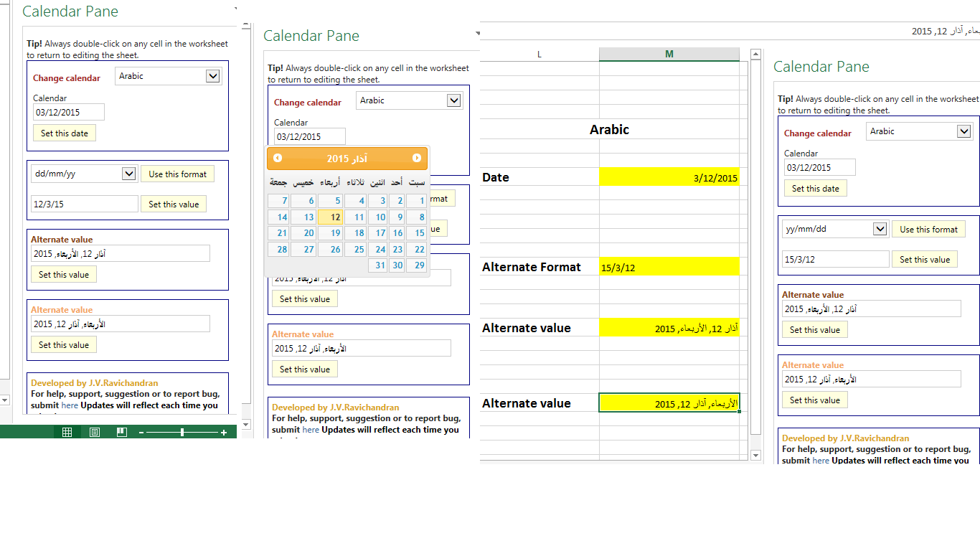The height and width of the screenshot is (551, 980).
Task: Switch to Normal view in status bar
Action: click(x=67, y=432)
